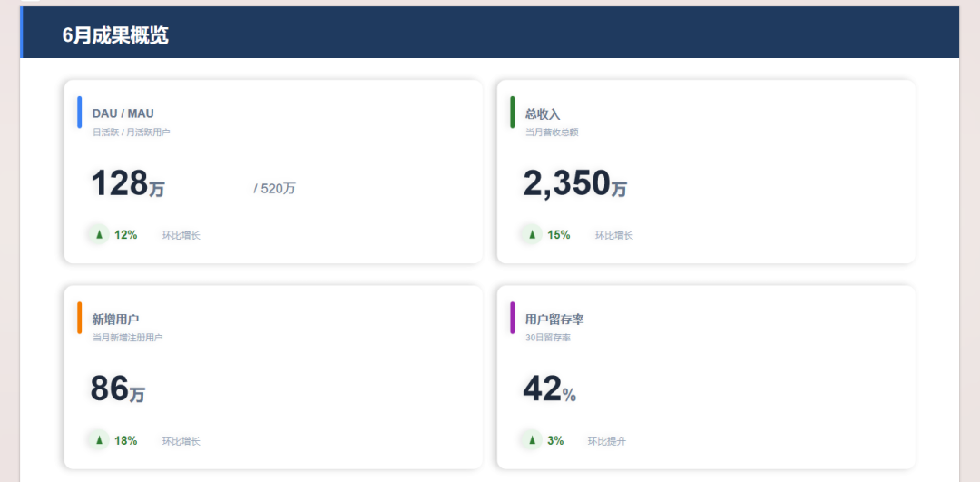The width and height of the screenshot is (980, 482).
Task: Click the DAU / MAU card title
Action: pos(123,113)
